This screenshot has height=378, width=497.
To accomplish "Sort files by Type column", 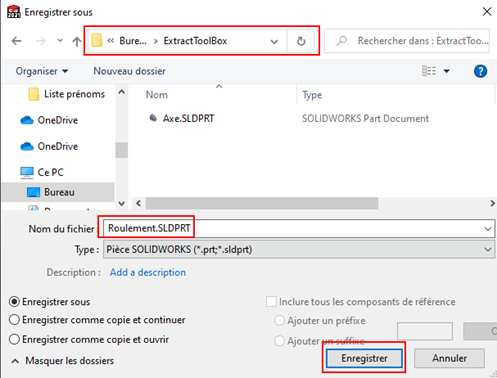I will [312, 95].
